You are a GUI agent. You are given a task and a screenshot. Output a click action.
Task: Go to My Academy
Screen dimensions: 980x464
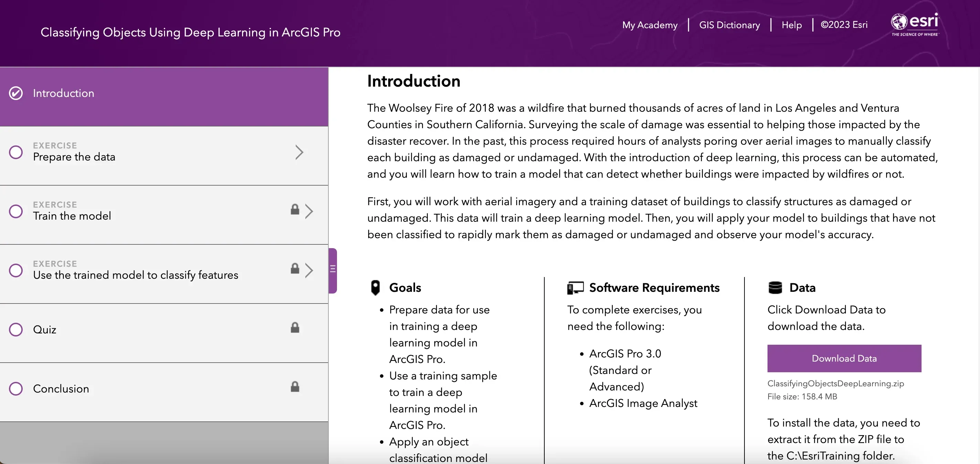[x=650, y=25]
